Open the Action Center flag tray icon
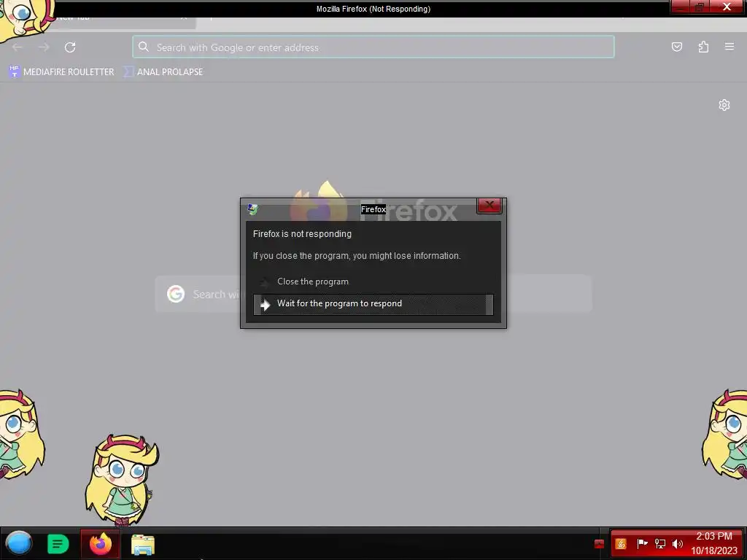 642,543
